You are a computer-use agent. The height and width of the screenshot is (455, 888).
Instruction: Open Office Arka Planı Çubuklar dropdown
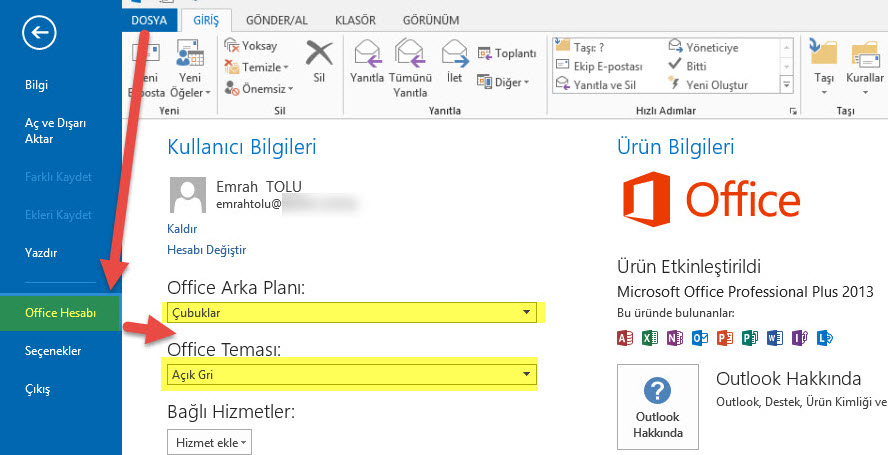[352, 312]
